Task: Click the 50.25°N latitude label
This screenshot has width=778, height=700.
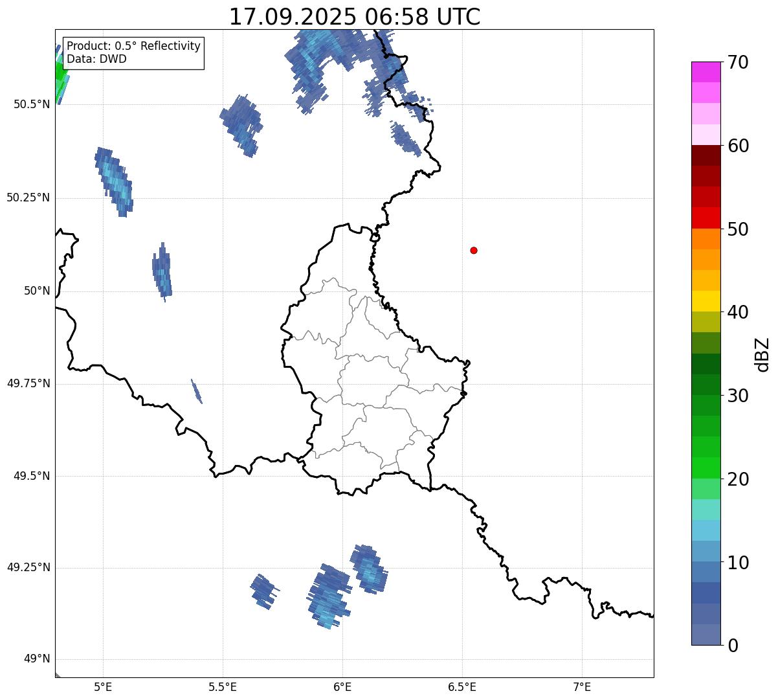Action: pos(28,198)
